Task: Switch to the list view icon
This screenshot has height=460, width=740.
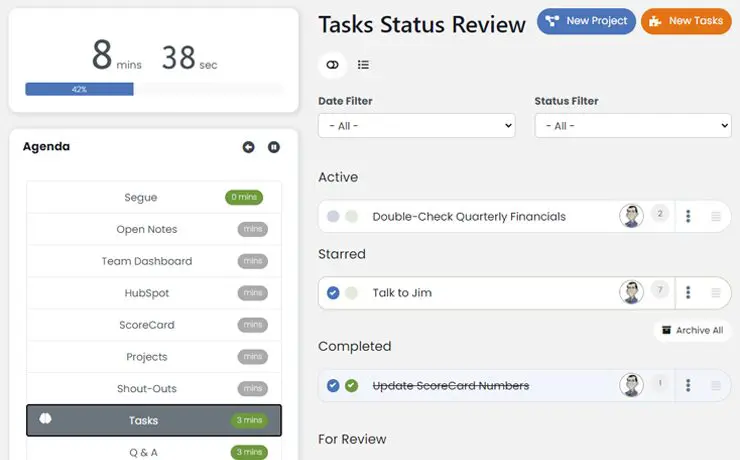Action: coord(363,65)
